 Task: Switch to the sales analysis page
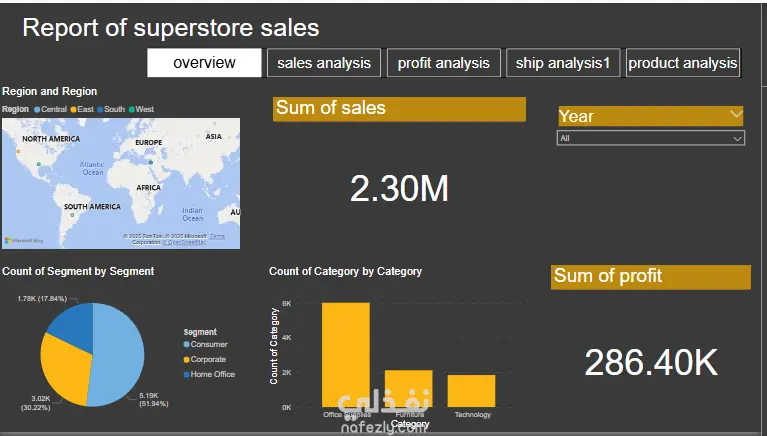pyautogui.click(x=323, y=63)
